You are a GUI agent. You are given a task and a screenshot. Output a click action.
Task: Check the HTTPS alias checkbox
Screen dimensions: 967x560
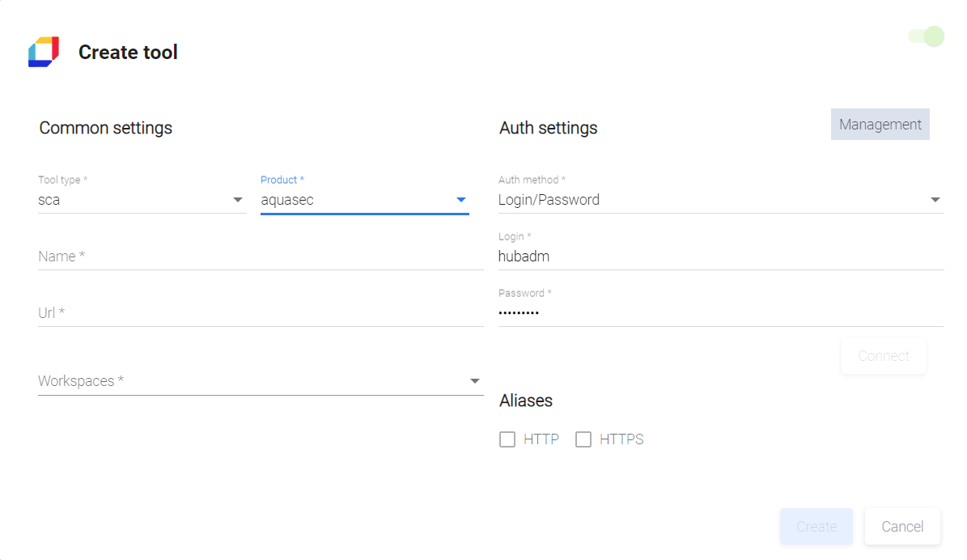coord(583,439)
